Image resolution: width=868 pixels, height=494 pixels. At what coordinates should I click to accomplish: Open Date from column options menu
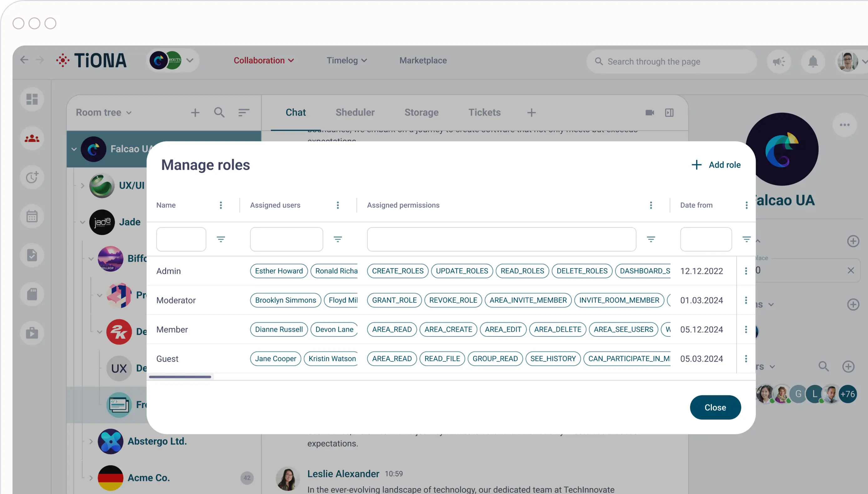747,205
